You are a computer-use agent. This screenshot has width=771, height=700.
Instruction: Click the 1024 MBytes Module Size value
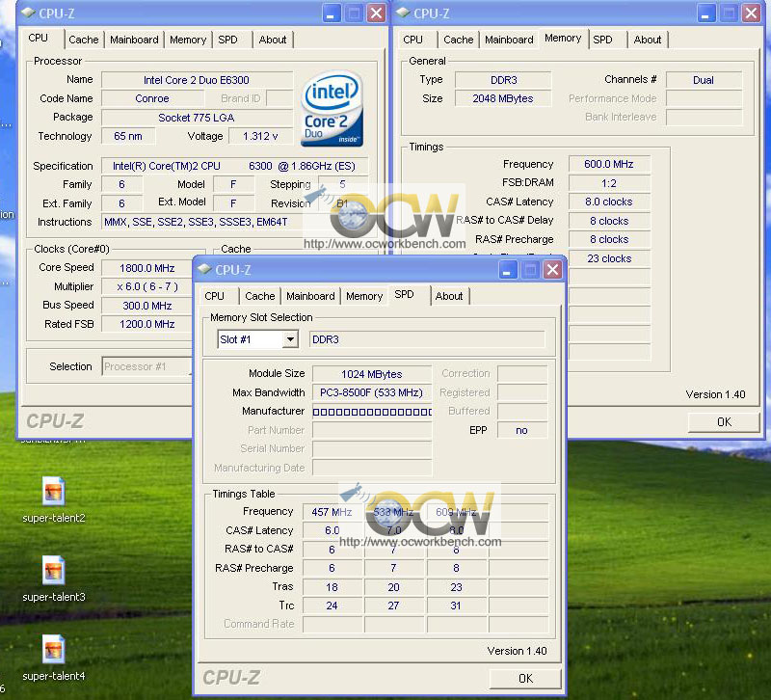point(372,374)
